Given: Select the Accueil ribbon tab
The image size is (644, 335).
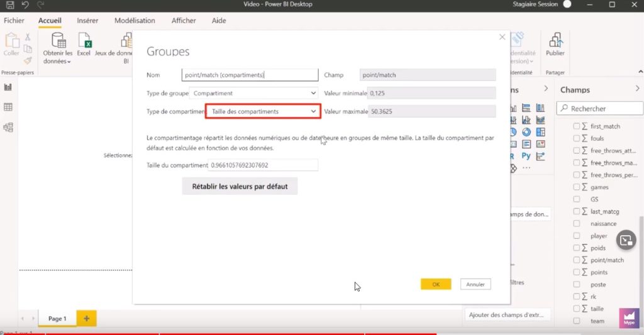Looking at the screenshot, I should pyautogui.click(x=50, y=21).
